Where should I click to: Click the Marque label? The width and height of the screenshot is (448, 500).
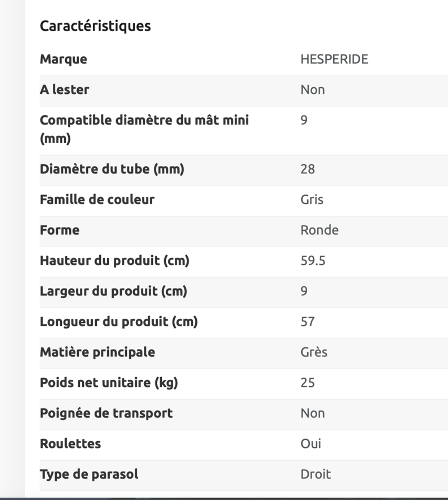(x=64, y=59)
